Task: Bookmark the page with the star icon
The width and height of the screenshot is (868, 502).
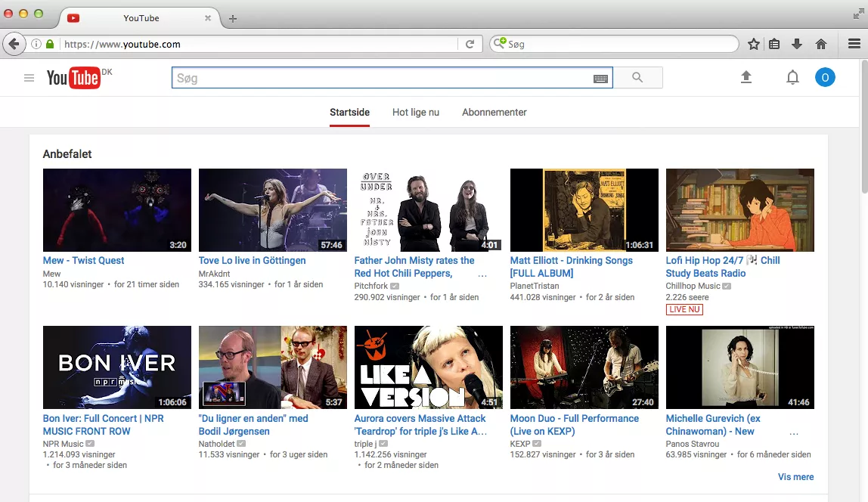Action: 753,43
